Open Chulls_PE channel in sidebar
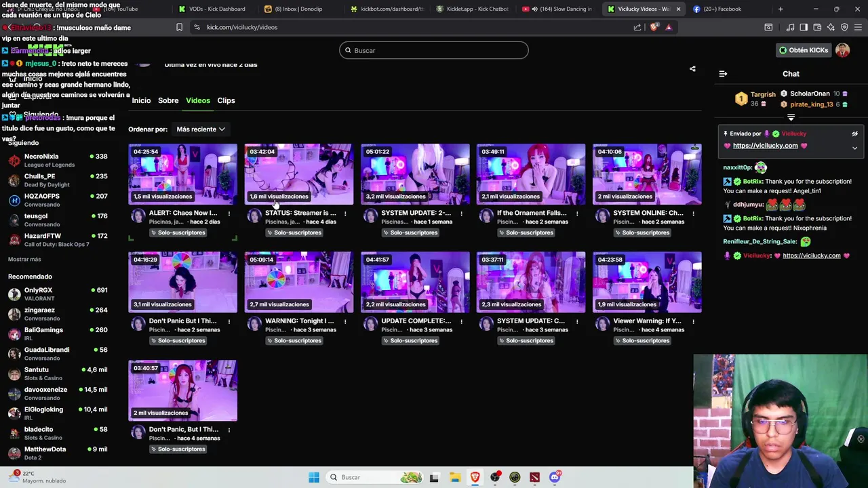This screenshot has height=488, width=868. point(58,180)
